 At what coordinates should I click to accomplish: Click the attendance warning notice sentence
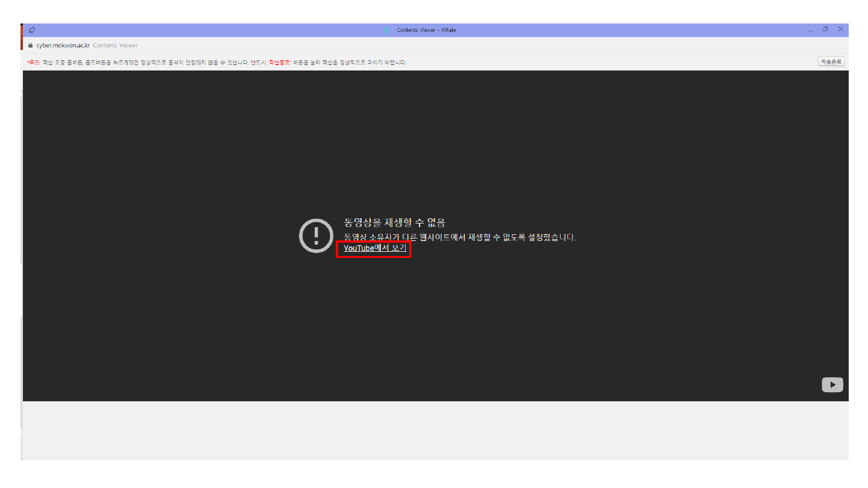tap(151, 62)
